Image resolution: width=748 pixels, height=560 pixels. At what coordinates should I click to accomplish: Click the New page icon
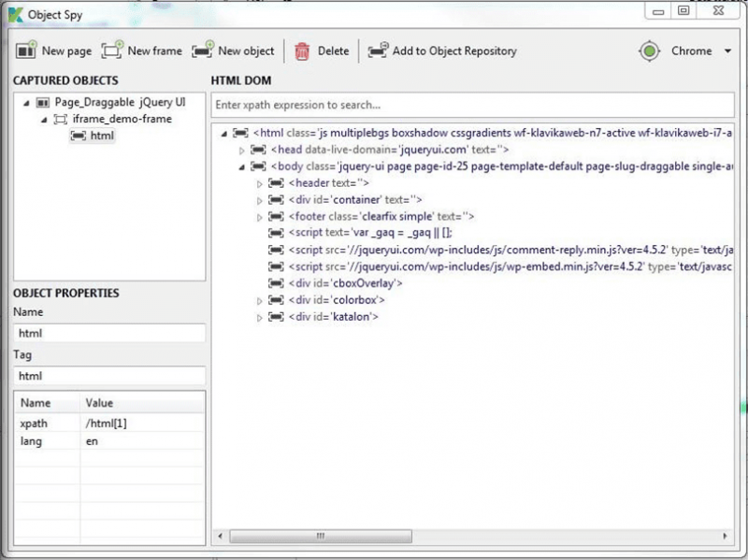tap(26, 50)
